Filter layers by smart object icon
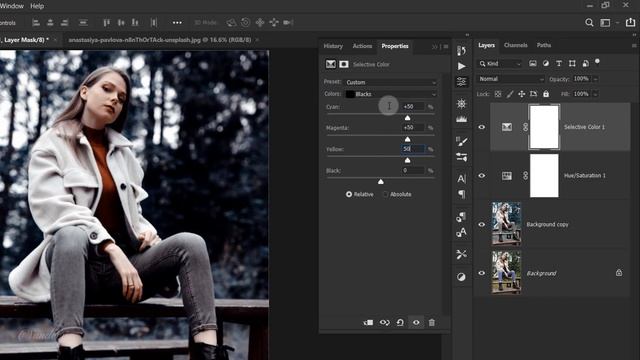Viewport: 640px width, 360px height. click(585, 63)
